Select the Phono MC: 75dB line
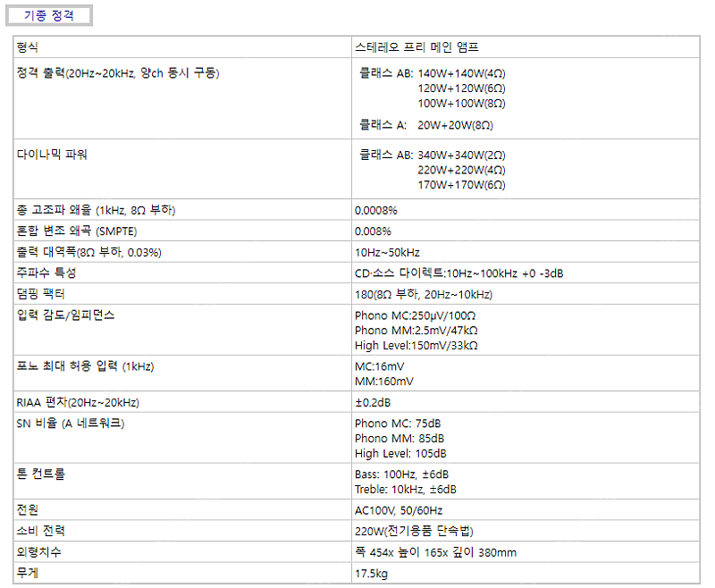This screenshot has height=588, width=715. coord(398,424)
